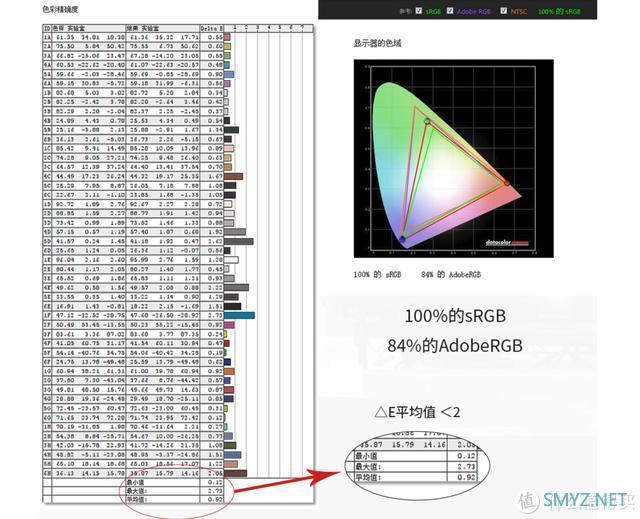
Task: Open the CIE color gamut chart
Action: coord(453,158)
